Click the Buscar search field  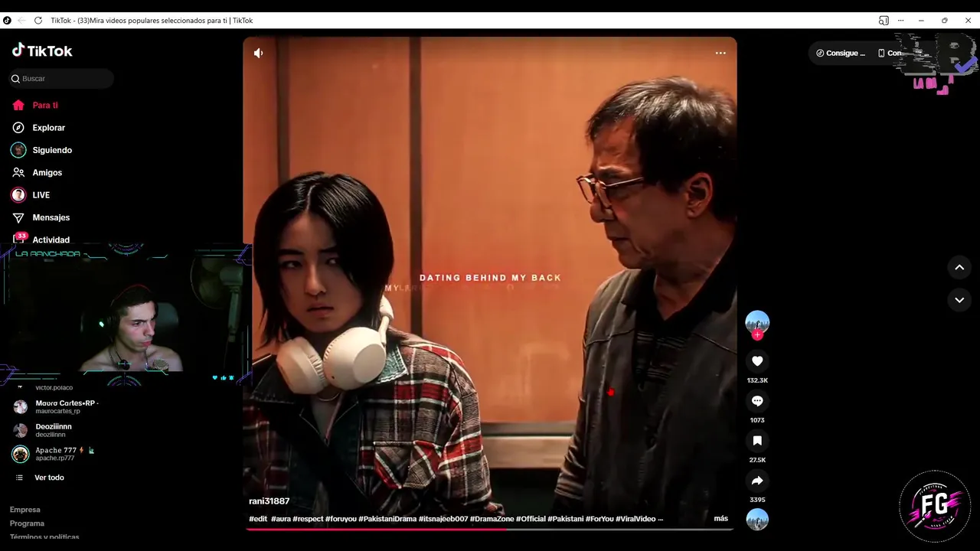tap(61, 79)
